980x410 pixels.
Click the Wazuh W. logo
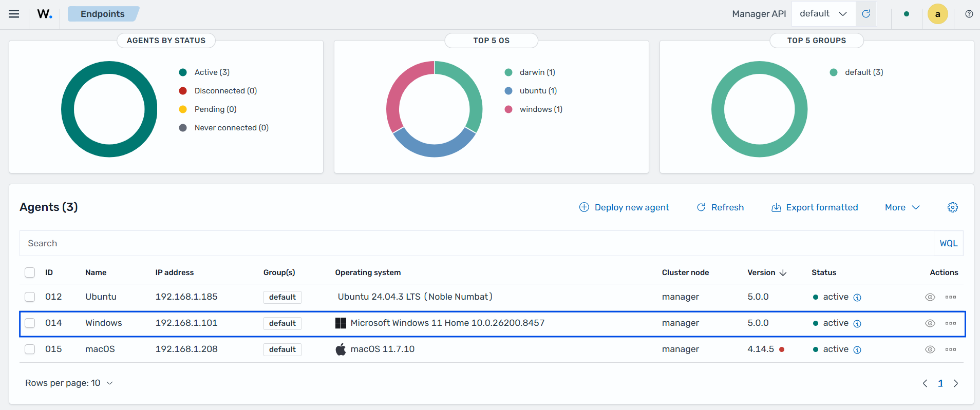click(45, 14)
